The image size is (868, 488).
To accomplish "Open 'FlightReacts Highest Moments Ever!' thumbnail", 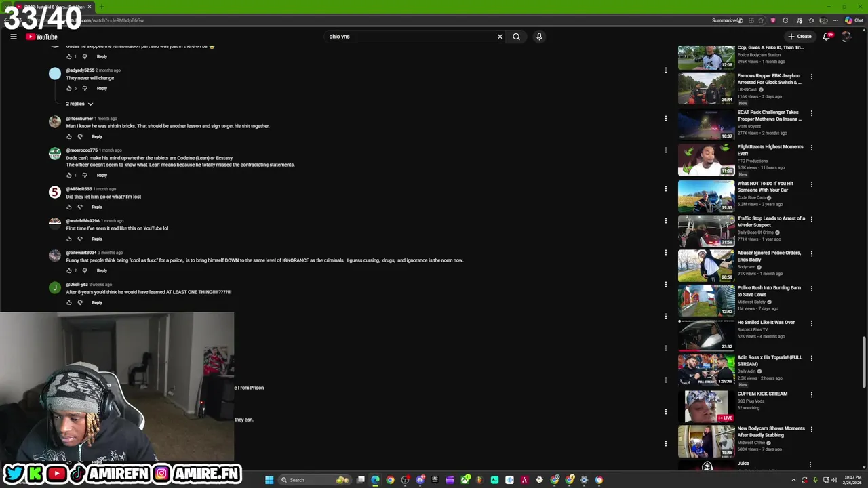I will (706, 159).
